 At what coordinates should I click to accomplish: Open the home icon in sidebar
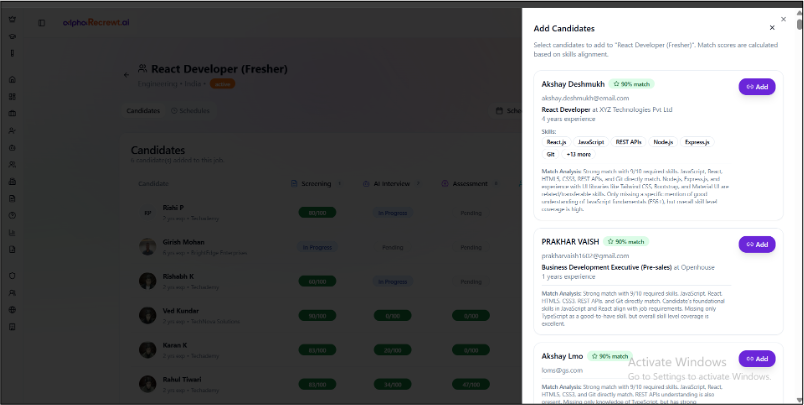(x=12, y=79)
